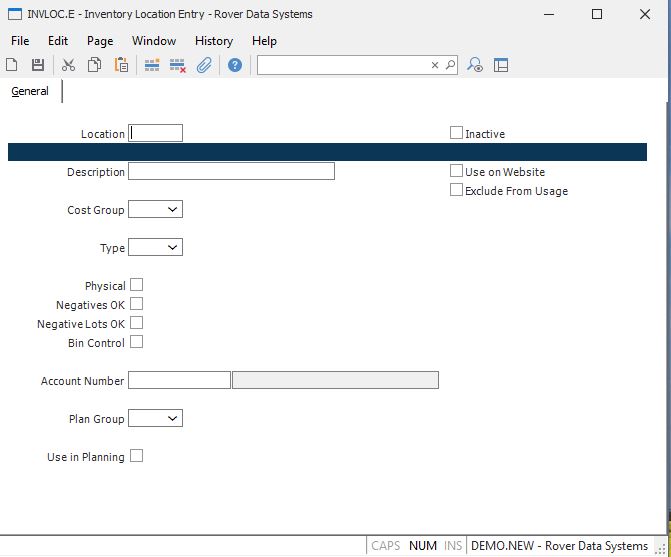The image size is (671, 557).
Task: Check the Negatives OK checkbox
Action: click(136, 304)
